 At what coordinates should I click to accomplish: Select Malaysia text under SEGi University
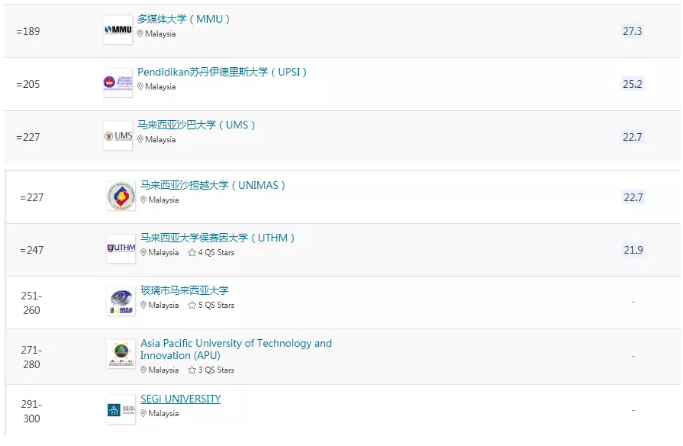point(163,413)
